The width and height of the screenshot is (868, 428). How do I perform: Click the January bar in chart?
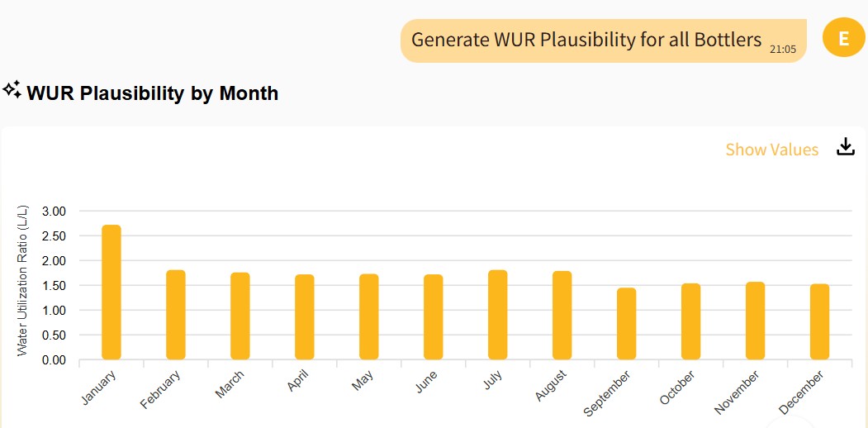click(111, 292)
